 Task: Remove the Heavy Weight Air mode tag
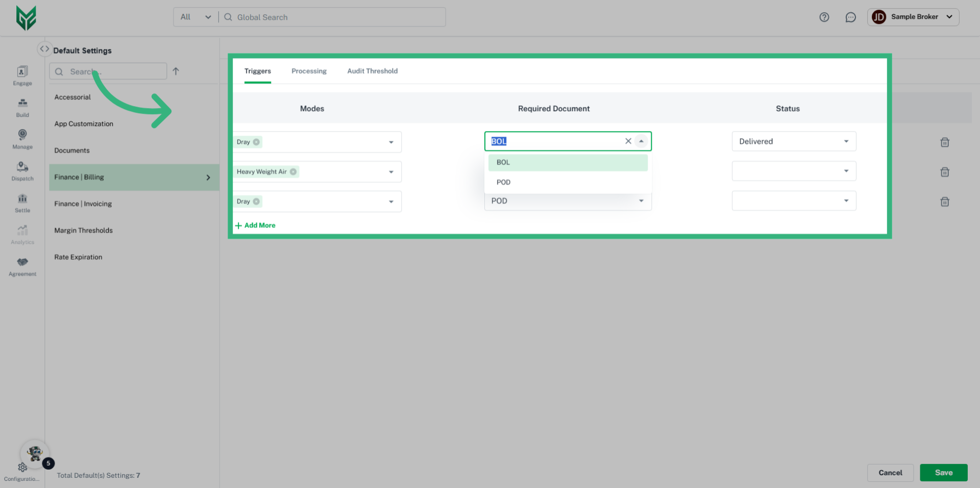click(293, 172)
